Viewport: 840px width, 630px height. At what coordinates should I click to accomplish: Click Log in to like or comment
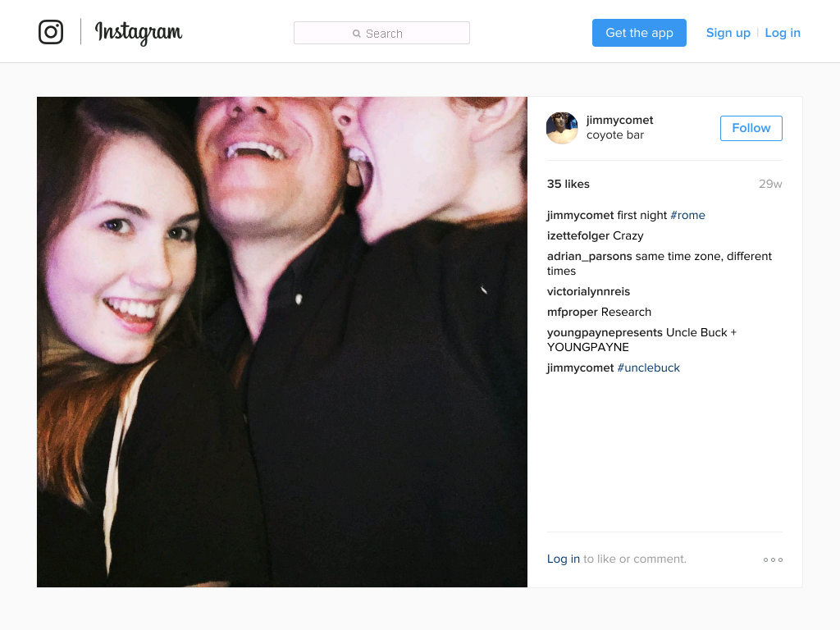(x=563, y=559)
